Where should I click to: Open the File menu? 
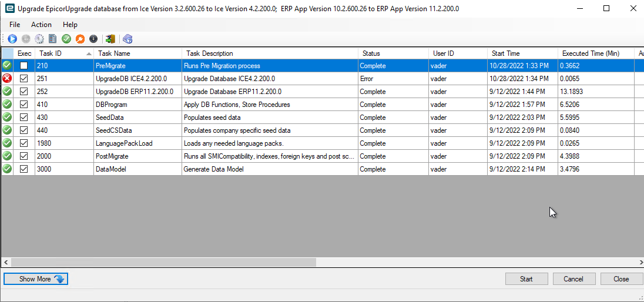click(x=14, y=25)
